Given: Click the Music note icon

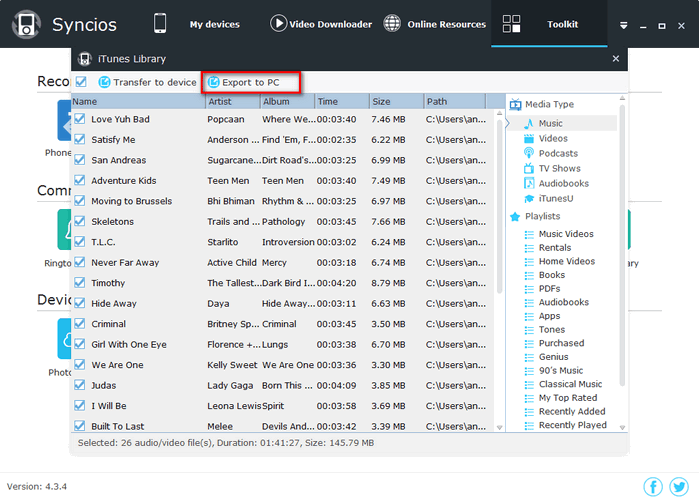Looking at the screenshot, I should pos(529,123).
